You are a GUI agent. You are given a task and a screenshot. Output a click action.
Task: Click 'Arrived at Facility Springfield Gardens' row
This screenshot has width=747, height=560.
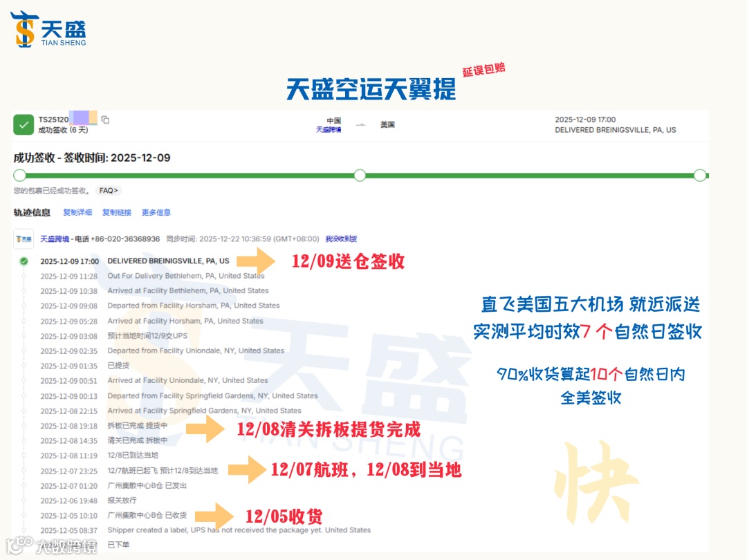[171, 411]
